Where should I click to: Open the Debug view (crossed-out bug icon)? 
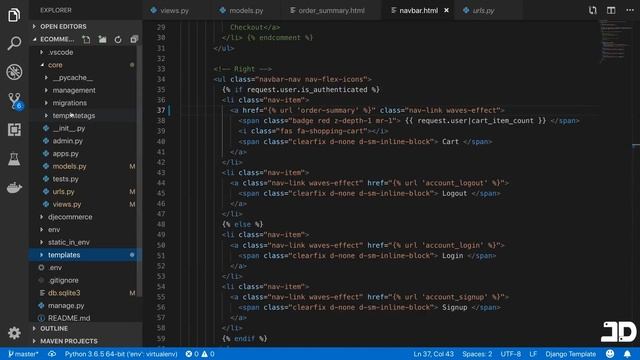click(14, 72)
